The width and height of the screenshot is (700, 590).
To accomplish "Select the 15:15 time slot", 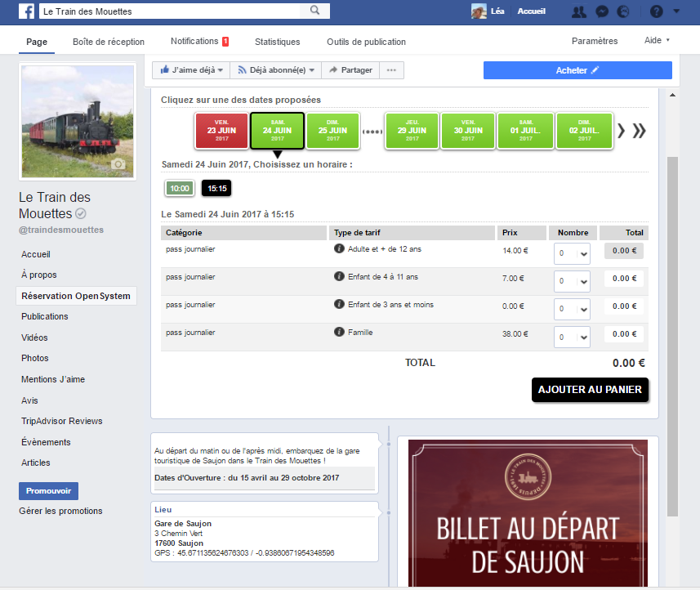I will pos(216,189).
